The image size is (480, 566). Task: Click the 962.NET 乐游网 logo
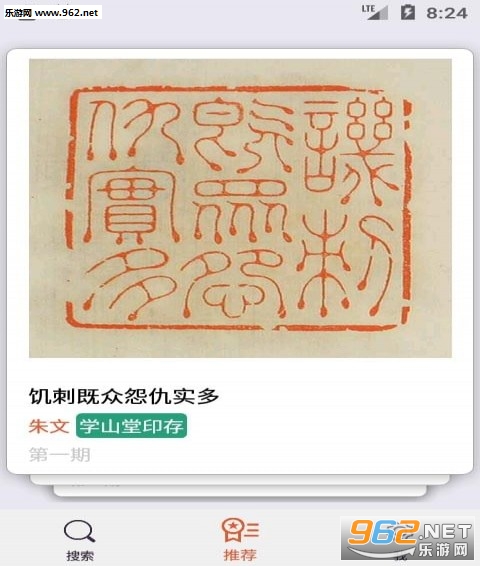[x=408, y=539]
